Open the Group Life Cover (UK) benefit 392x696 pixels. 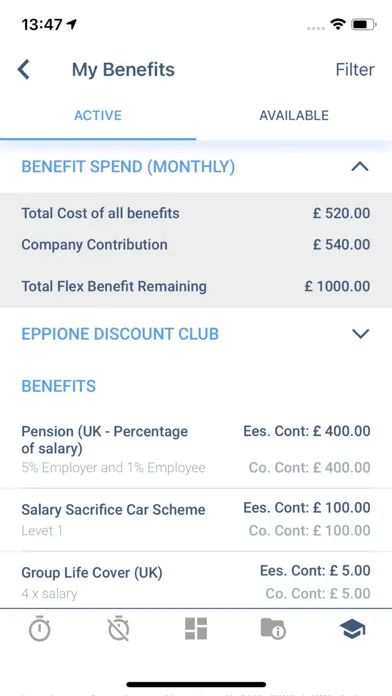pos(196,581)
